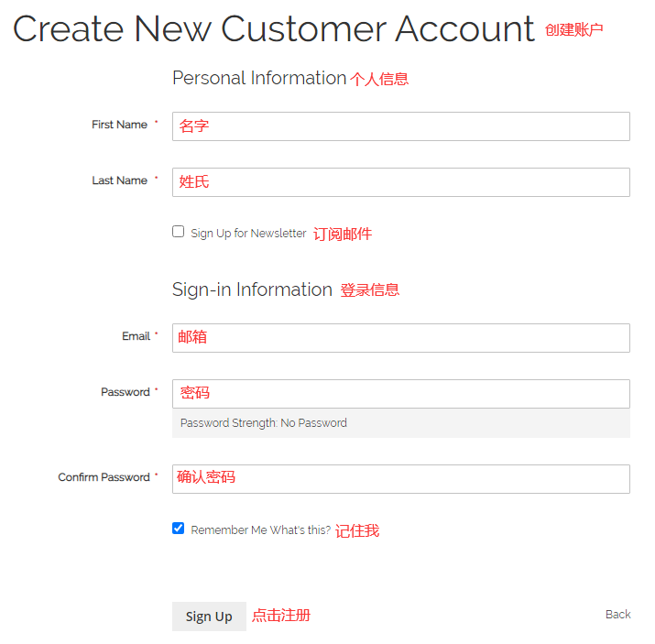Click the Password Strength indicator bar

(x=400, y=423)
